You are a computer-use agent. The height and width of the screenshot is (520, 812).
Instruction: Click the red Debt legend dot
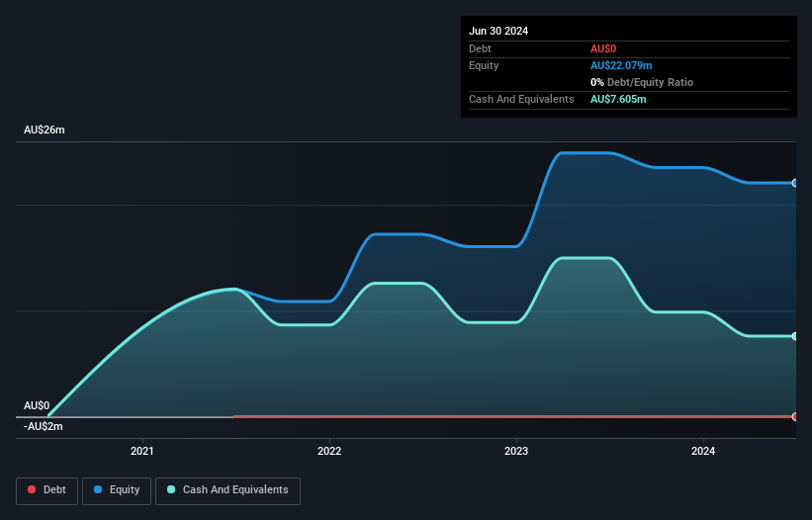point(32,489)
